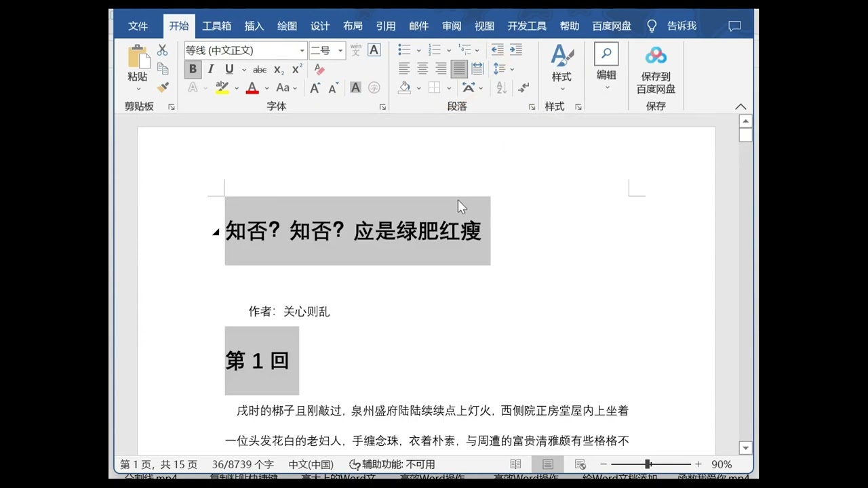This screenshot has width=868, height=488.
Task: Align text right
Action: (x=441, y=68)
